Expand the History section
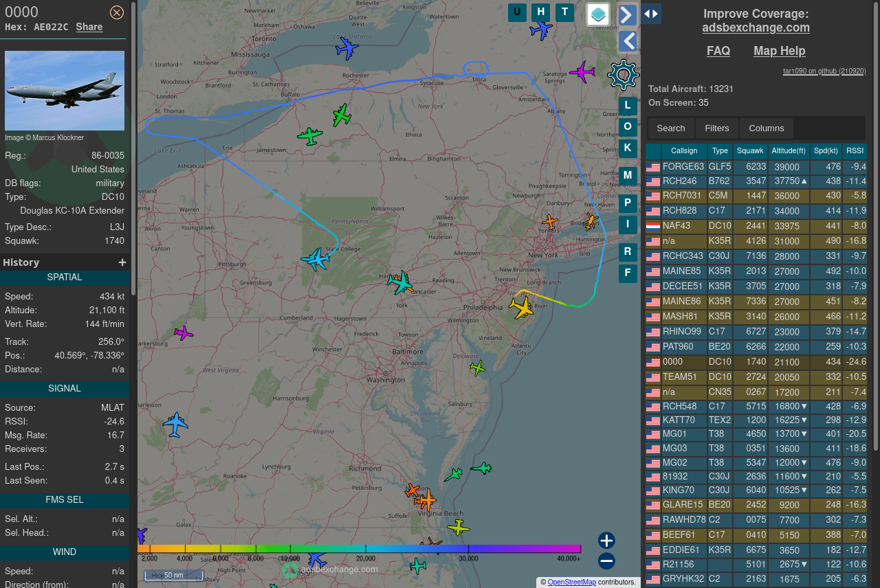Viewport: 880px width, 588px height. point(122,262)
